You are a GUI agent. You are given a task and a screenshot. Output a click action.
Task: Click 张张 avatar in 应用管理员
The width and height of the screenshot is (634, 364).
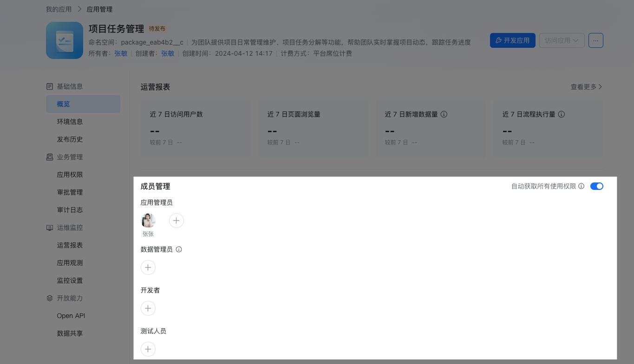coord(148,221)
